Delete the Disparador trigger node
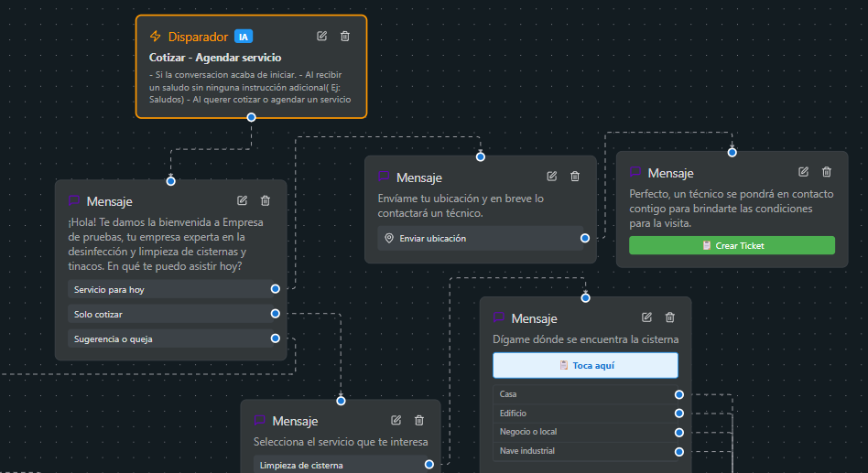 point(345,36)
